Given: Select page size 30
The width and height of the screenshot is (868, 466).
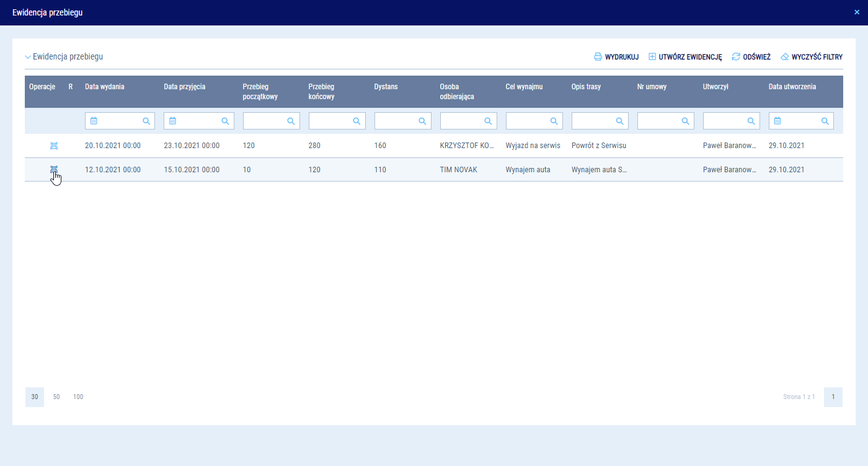Looking at the screenshot, I should click(35, 397).
